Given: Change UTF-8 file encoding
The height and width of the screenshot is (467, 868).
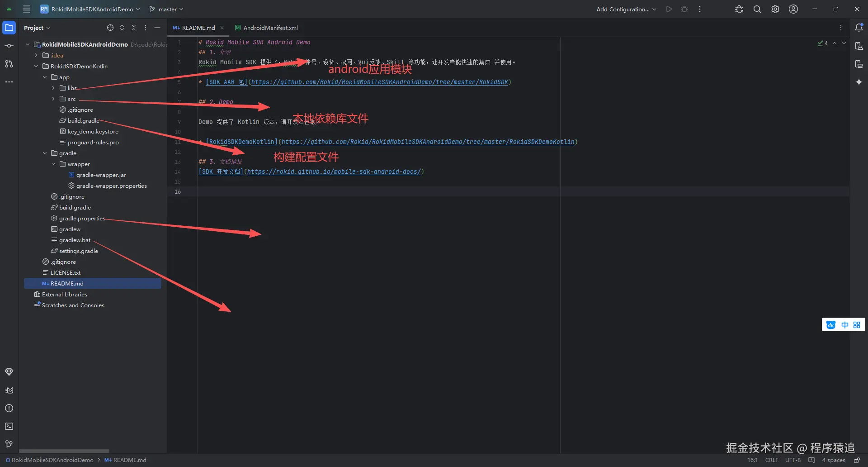Looking at the screenshot, I should tap(793, 460).
